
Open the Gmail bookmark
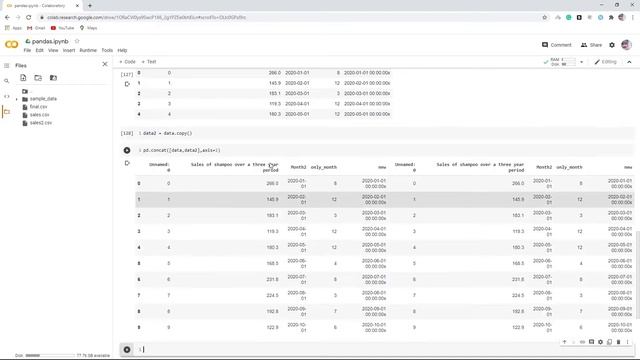pos(36,28)
